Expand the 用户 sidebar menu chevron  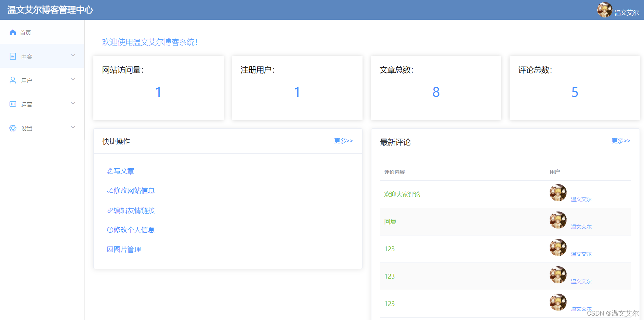pyautogui.click(x=73, y=79)
